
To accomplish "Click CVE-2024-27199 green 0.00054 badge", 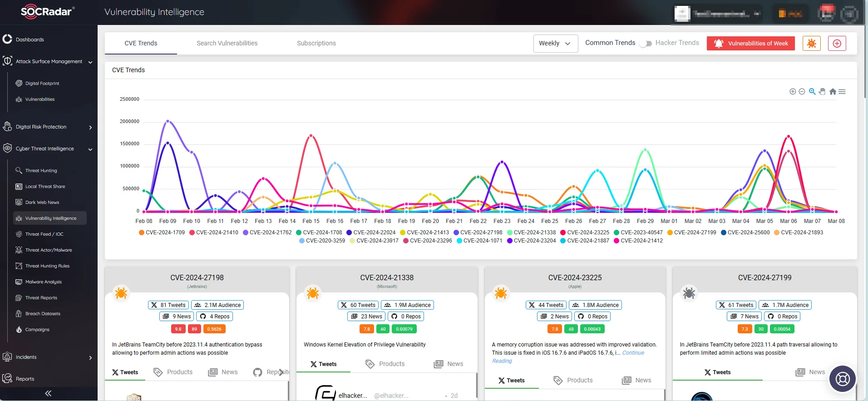I will [782, 329].
